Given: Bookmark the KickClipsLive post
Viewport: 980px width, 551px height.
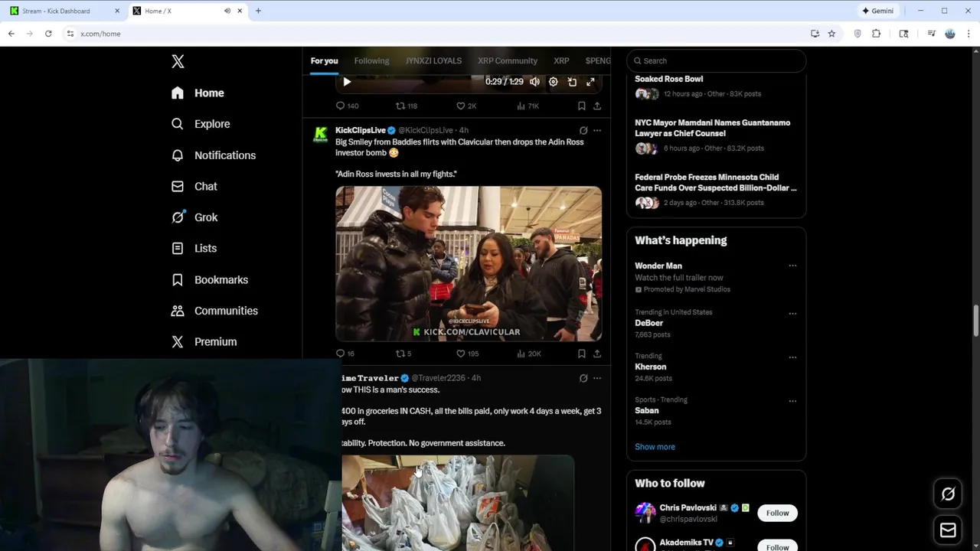Looking at the screenshot, I should pyautogui.click(x=582, y=354).
